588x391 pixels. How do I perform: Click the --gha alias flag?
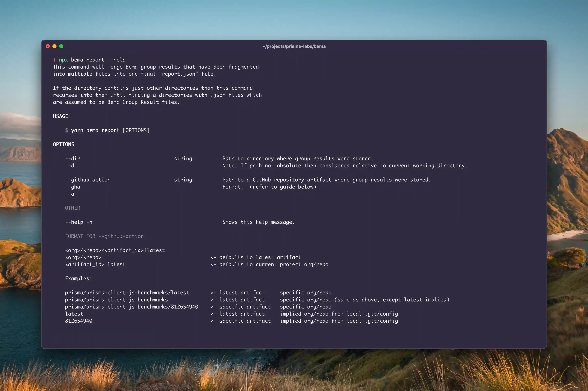pos(73,187)
